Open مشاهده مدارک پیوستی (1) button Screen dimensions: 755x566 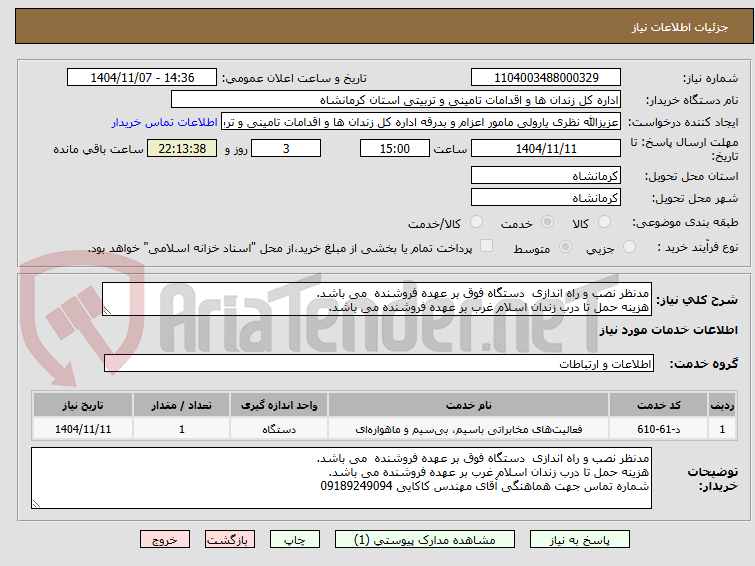pyautogui.click(x=425, y=540)
